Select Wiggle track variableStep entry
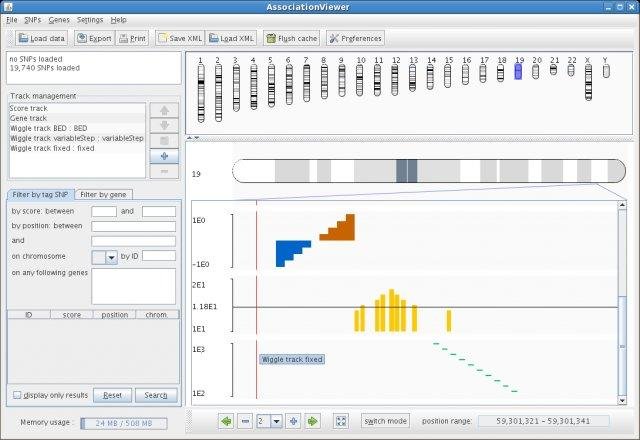640x440 pixels. click(77, 138)
